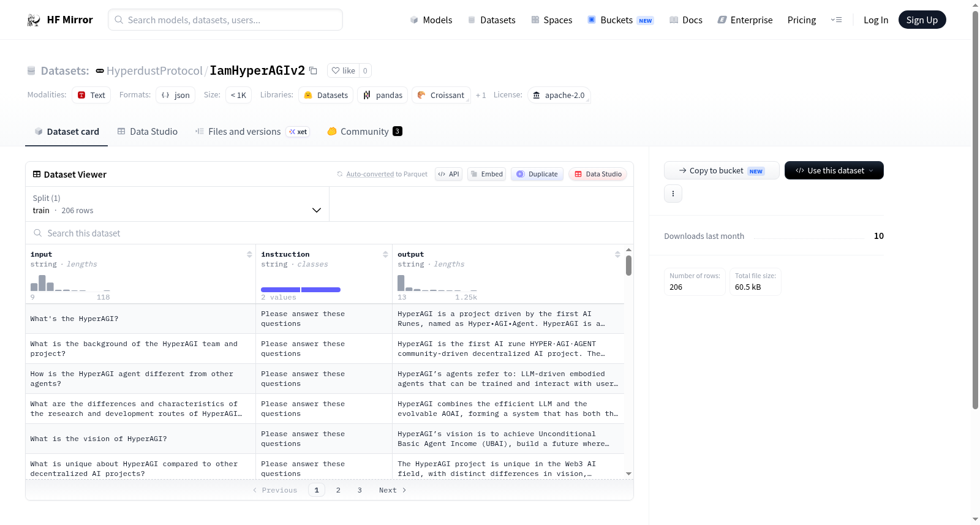Show the +1 more libraries
Screen dimensions: 980x525
[481, 96]
